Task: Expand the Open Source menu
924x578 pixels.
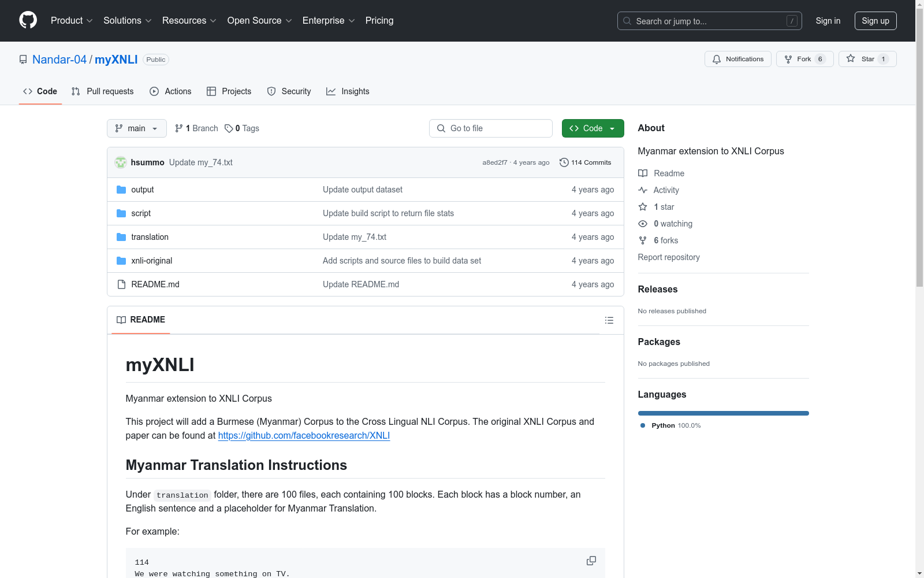Action: coord(260,21)
